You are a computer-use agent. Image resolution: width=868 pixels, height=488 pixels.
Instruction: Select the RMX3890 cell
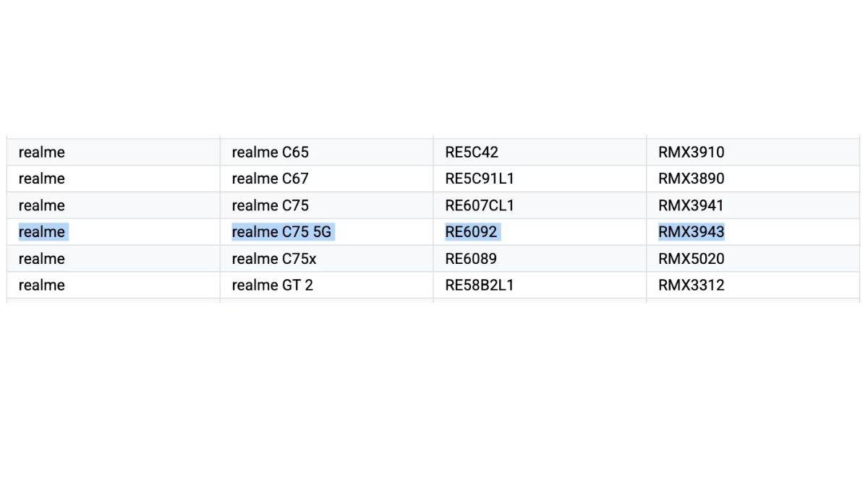pyautogui.click(x=691, y=179)
